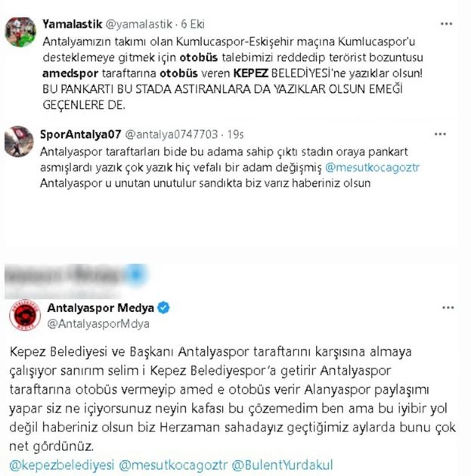Image resolution: width=471 pixels, height=476 pixels.
Task: Click the Antalyaspor Medya logo avatar
Action: [25, 315]
